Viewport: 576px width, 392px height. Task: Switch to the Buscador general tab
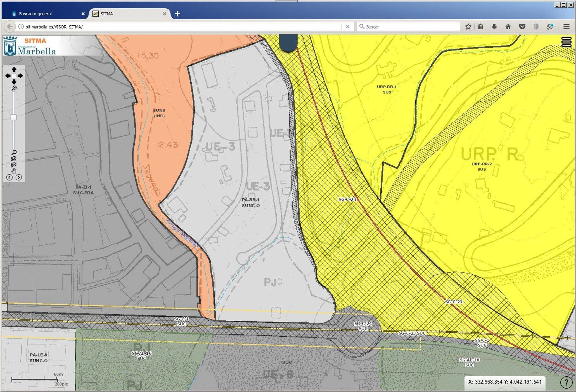tap(35, 14)
